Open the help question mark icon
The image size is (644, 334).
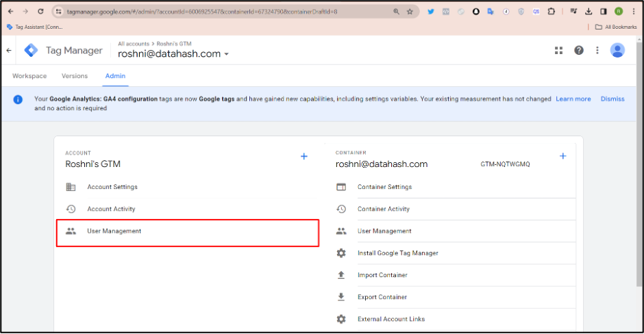pyautogui.click(x=579, y=51)
